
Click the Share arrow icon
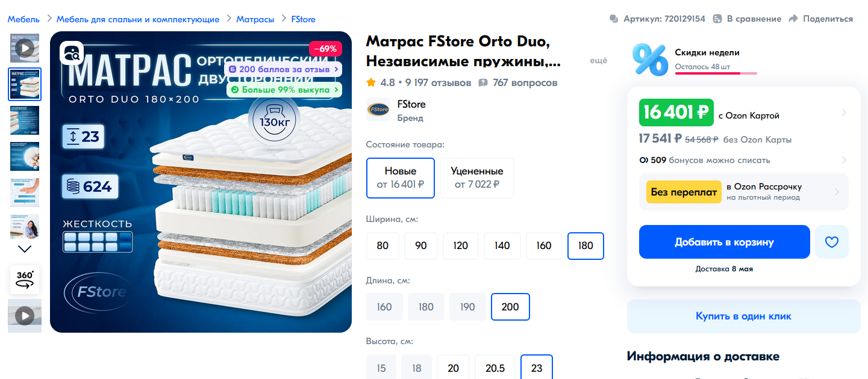(x=793, y=19)
